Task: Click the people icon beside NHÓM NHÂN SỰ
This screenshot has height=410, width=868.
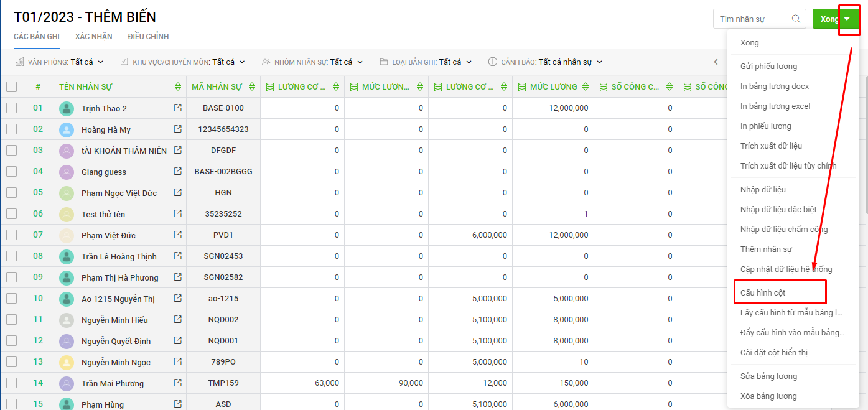Action: 265,62
